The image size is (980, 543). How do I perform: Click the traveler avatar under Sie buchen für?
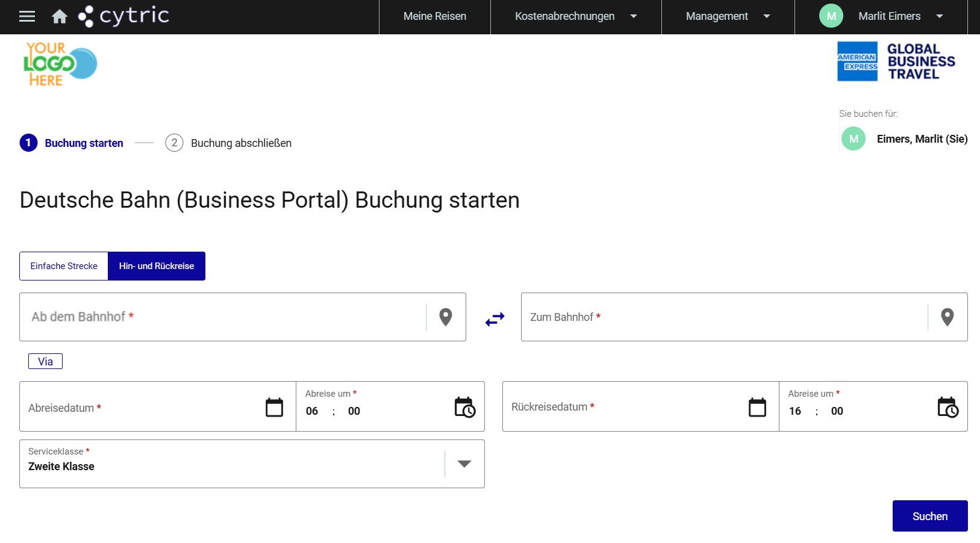(x=854, y=139)
